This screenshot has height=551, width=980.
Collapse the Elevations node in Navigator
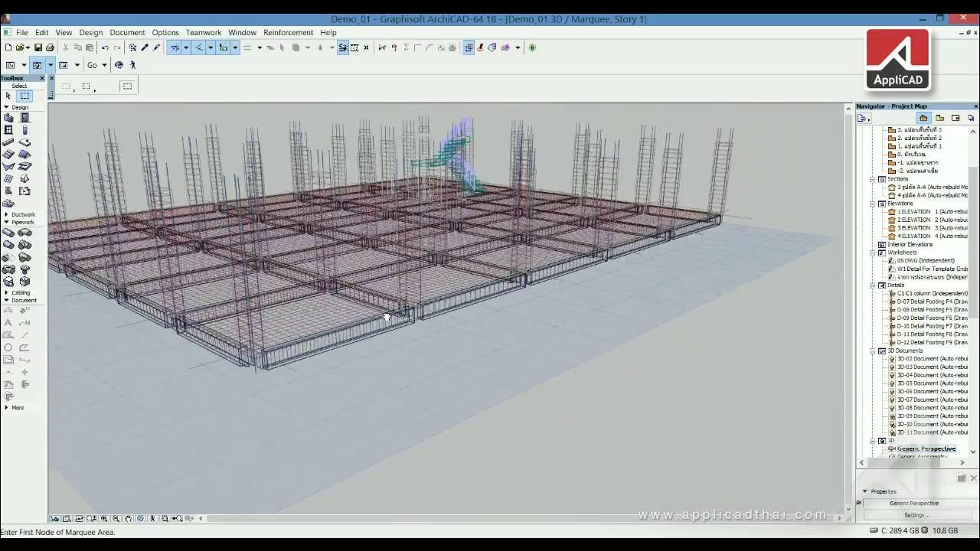(872, 204)
